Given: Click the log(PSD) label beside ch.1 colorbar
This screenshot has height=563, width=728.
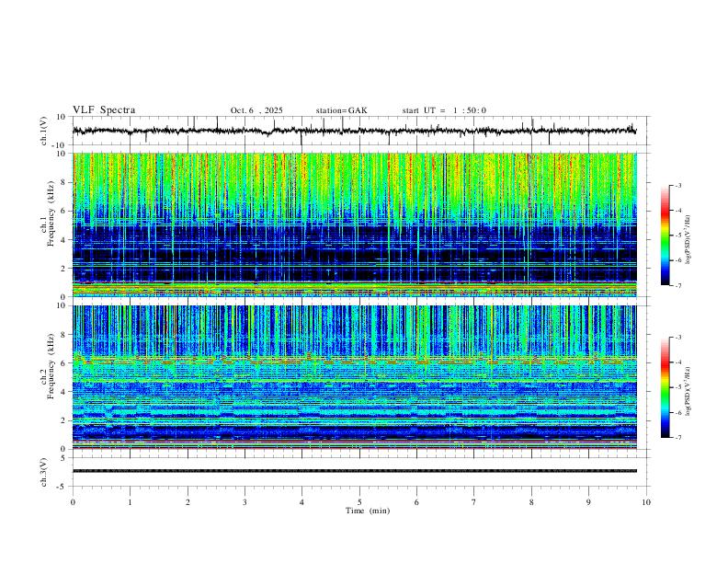Looking at the screenshot, I should (688, 240).
